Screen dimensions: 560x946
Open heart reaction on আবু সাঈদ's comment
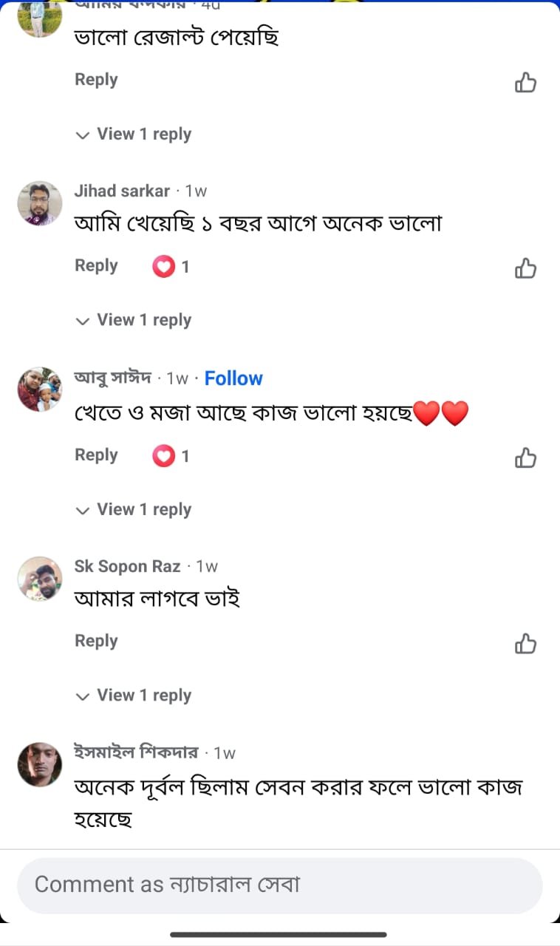[163, 456]
